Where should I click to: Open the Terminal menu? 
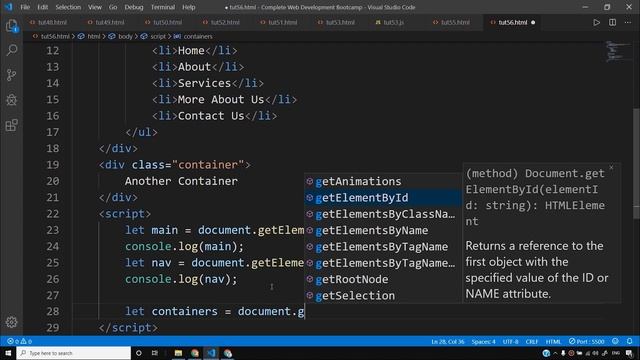click(163, 7)
